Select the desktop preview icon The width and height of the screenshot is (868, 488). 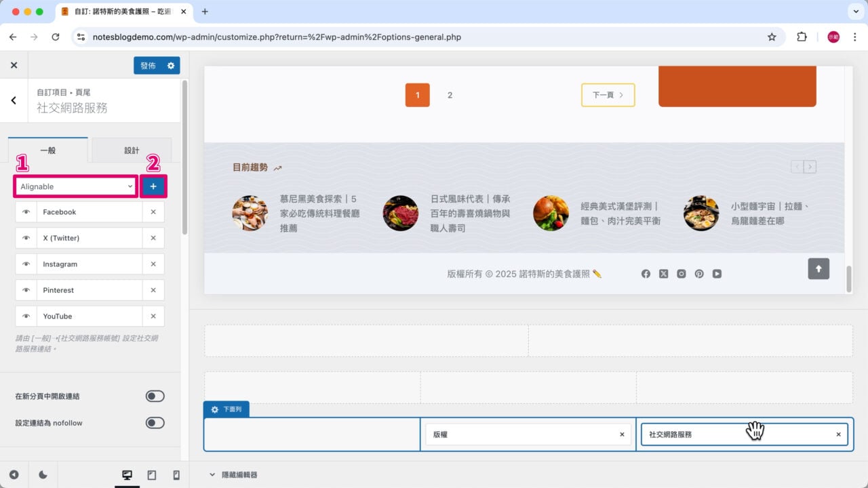pyautogui.click(x=127, y=474)
